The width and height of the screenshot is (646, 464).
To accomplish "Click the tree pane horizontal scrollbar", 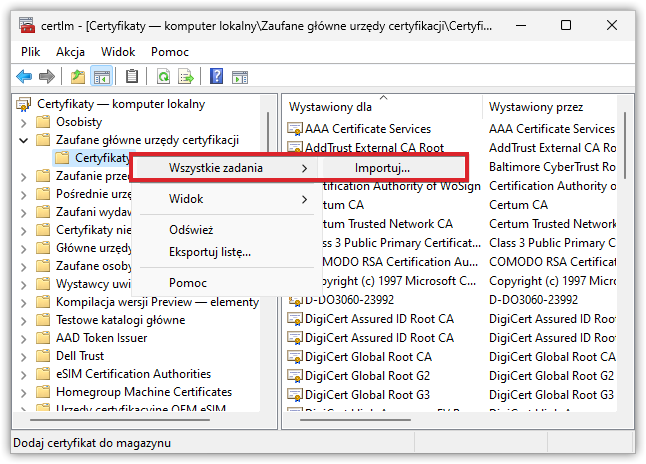I will pyautogui.click(x=120, y=420).
